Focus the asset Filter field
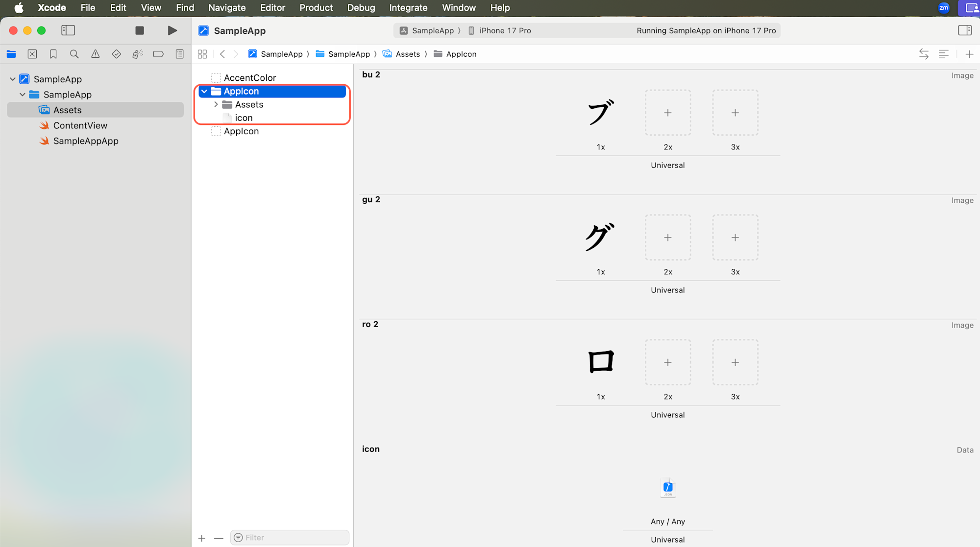This screenshot has height=547, width=980. [x=290, y=538]
